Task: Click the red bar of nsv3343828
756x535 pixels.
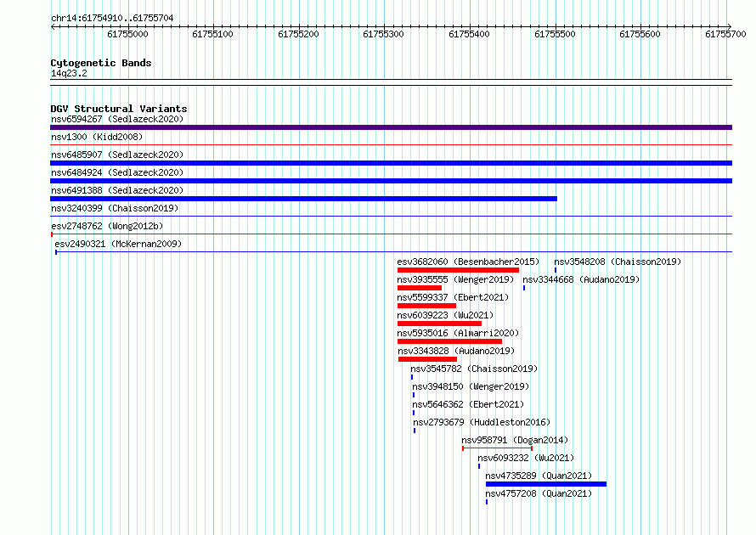Action: [427, 359]
